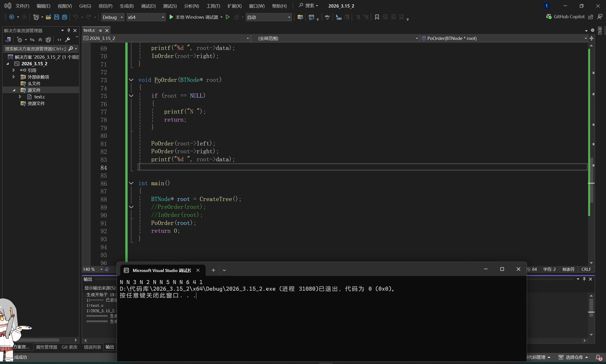
Task: Toggle auto-hide pin on Output panel
Action: click(x=584, y=279)
